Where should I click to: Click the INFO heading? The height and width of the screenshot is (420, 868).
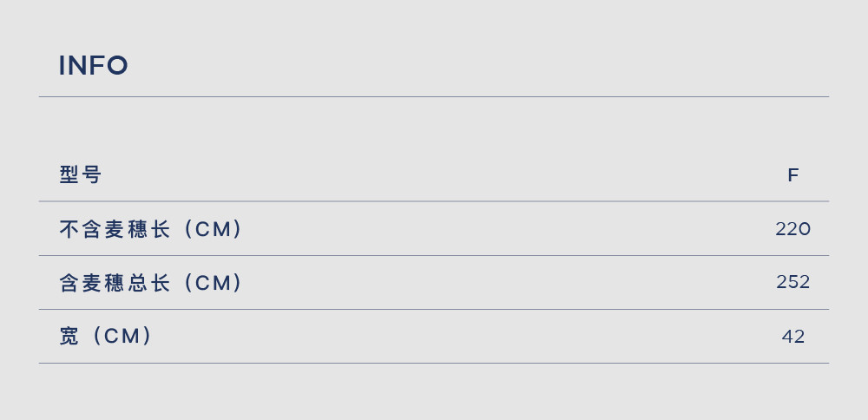click(x=93, y=65)
